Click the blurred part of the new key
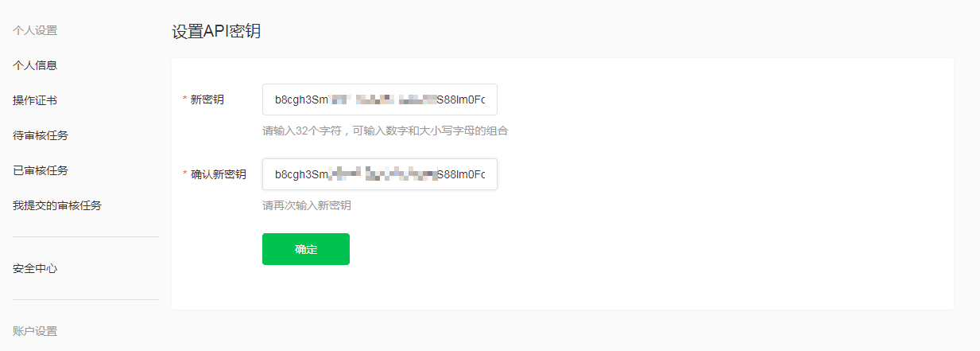Image resolution: width=980 pixels, height=351 pixels. pyautogui.click(x=382, y=100)
